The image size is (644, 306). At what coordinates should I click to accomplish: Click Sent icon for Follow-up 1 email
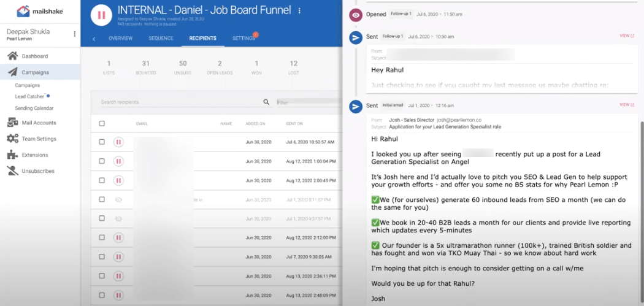coord(355,37)
